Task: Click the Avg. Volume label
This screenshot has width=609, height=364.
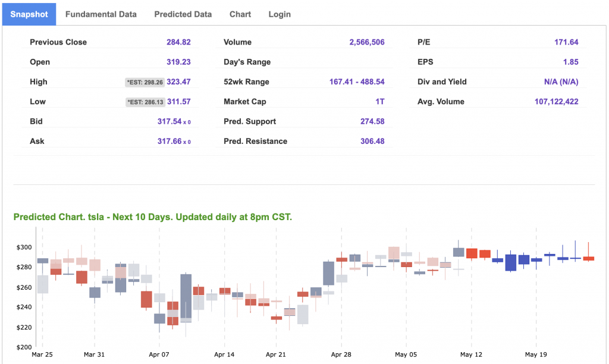Action: [x=441, y=101]
